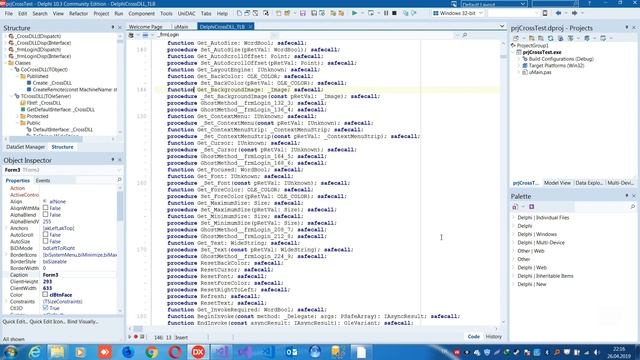Open the Component menu

[141, 13]
